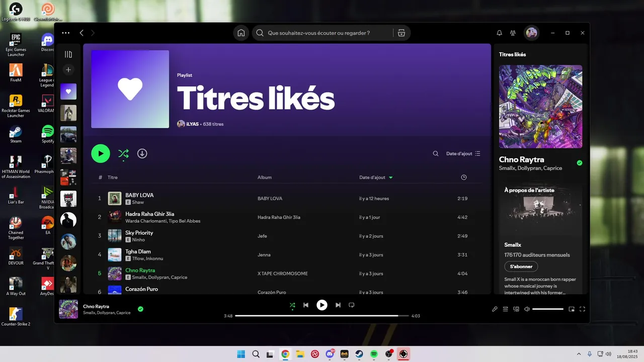This screenshot has width=644, height=362.
Task: Search within the playlist
Action: click(436, 153)
